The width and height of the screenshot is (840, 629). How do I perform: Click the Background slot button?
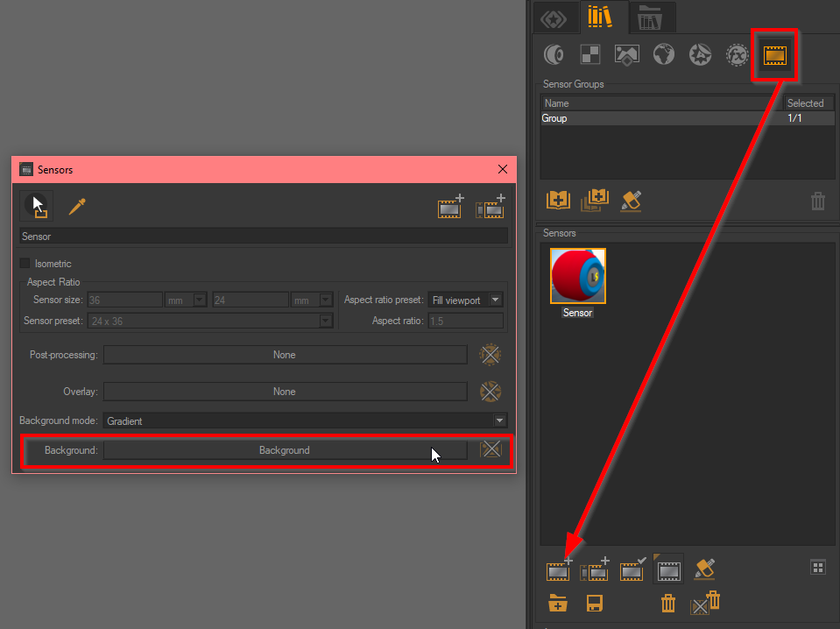(x=285, y=450)
